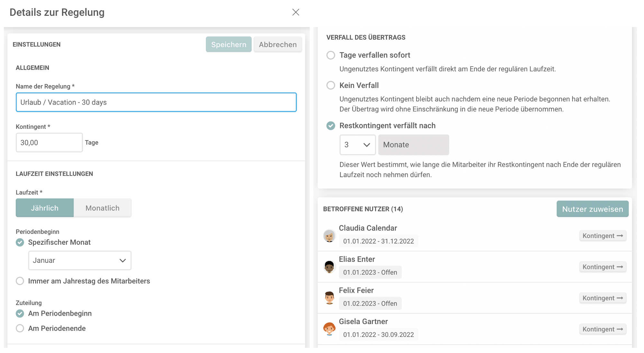The image size is (644, 353).
Task: Select the Jährlich duration tab
Action: point(45,208)
